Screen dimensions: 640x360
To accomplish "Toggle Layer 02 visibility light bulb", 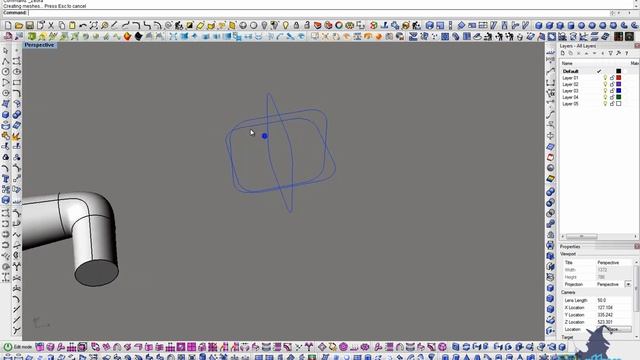I will pos(605,84).
